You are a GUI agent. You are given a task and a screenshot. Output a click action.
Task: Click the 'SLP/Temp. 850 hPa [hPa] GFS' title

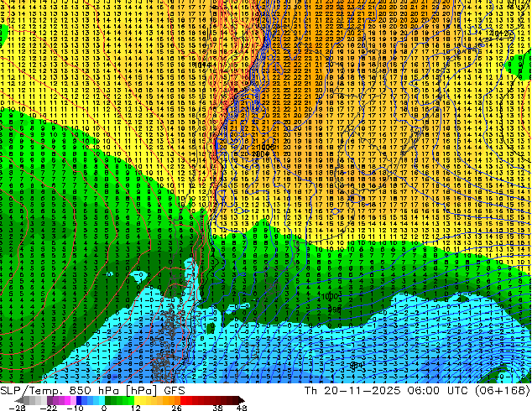coord(92,391)
